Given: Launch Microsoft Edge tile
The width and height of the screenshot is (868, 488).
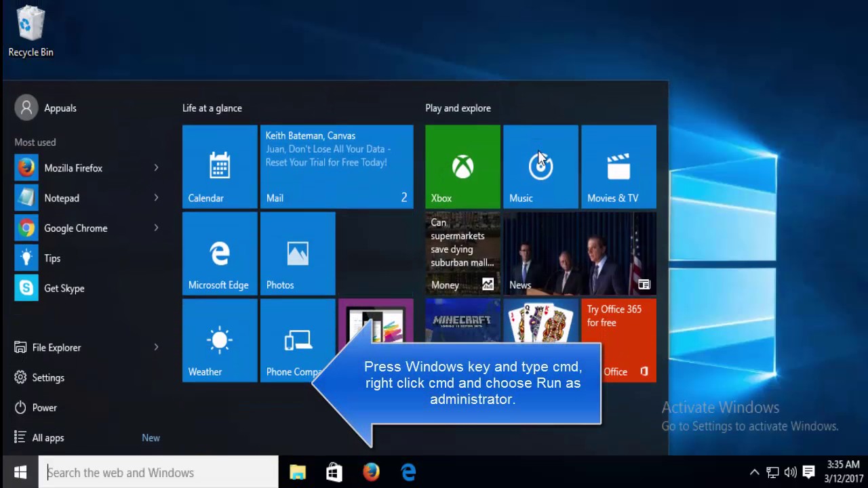Looking at the screenshot, I should (x=220, y=253).
